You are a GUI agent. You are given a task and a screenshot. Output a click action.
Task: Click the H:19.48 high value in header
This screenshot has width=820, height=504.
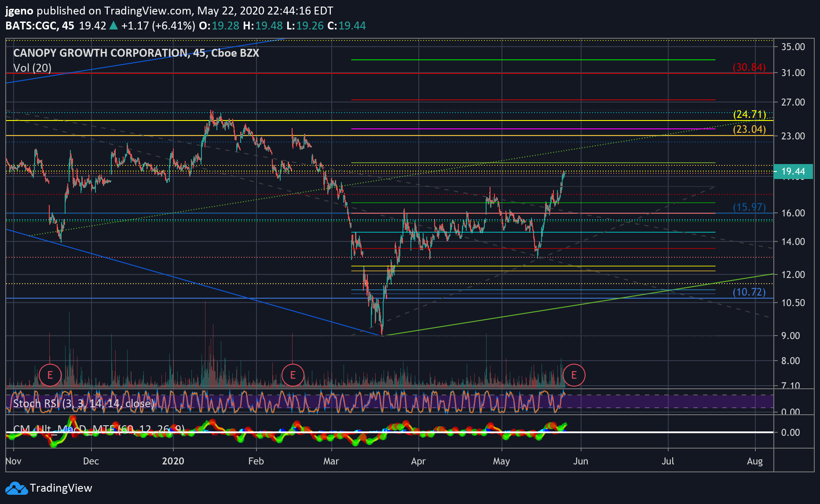pos(263,26)
